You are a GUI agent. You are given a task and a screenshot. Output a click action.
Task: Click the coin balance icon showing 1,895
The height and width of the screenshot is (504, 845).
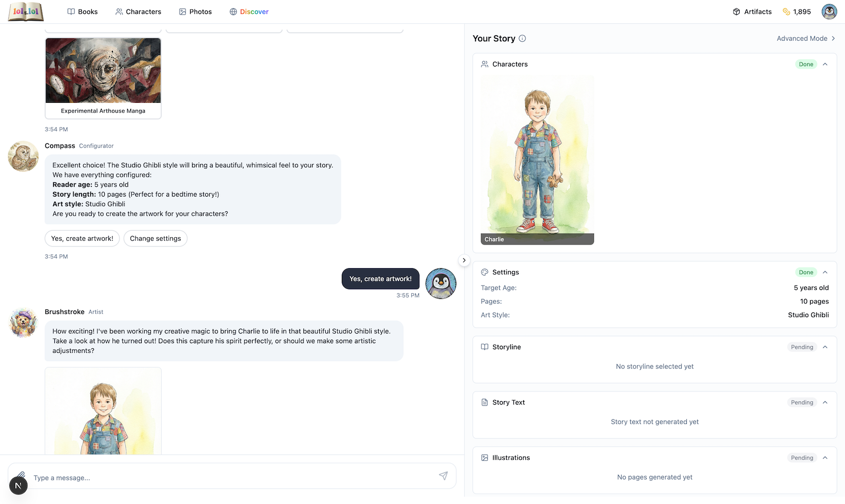pyautogui.click(x=786, y=11)
